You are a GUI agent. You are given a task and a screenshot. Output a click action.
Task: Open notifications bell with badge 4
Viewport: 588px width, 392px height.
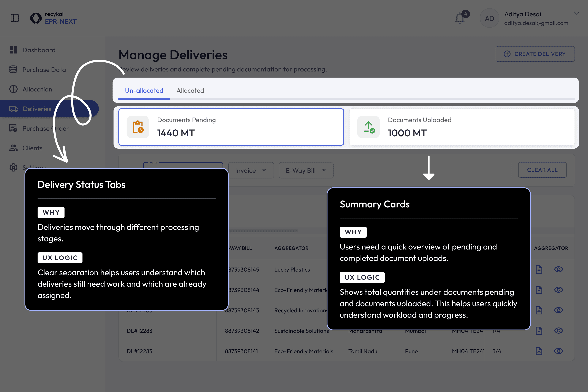[460, 18]
